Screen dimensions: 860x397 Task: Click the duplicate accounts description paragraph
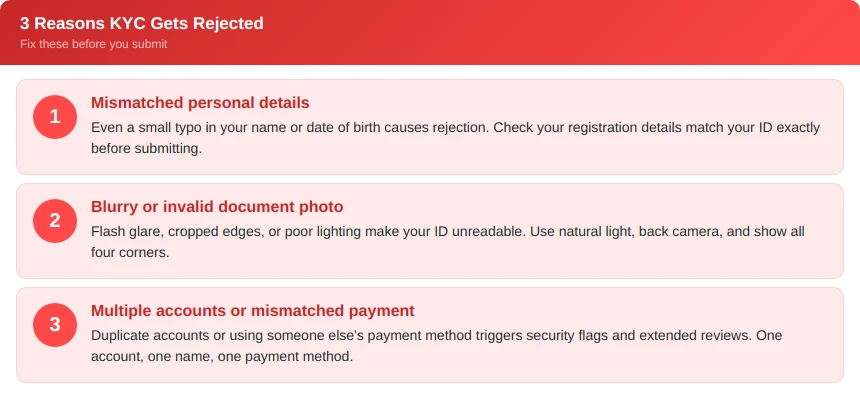(x=437, y=346)
